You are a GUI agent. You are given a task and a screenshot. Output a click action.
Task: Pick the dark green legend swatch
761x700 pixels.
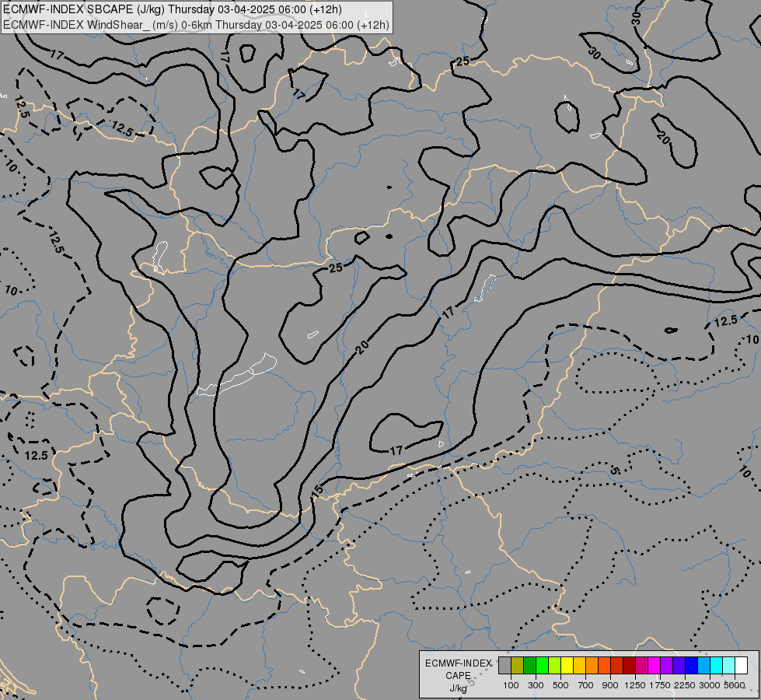530,665
